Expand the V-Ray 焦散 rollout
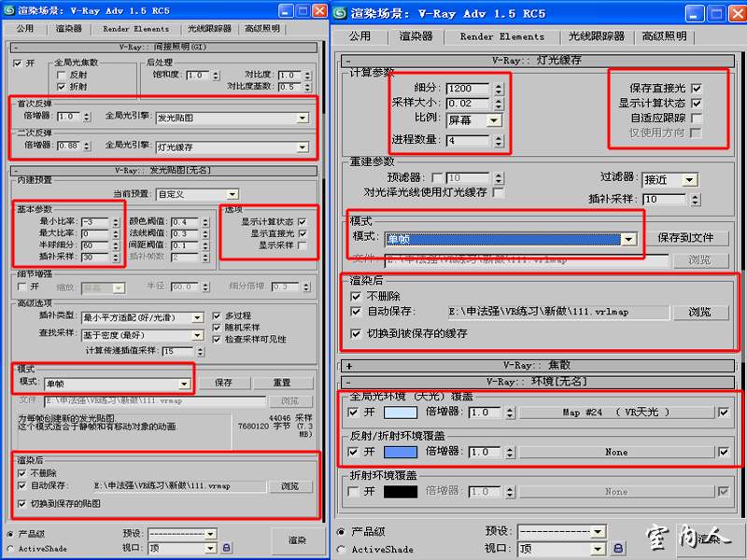 click(x=538, y=366)
